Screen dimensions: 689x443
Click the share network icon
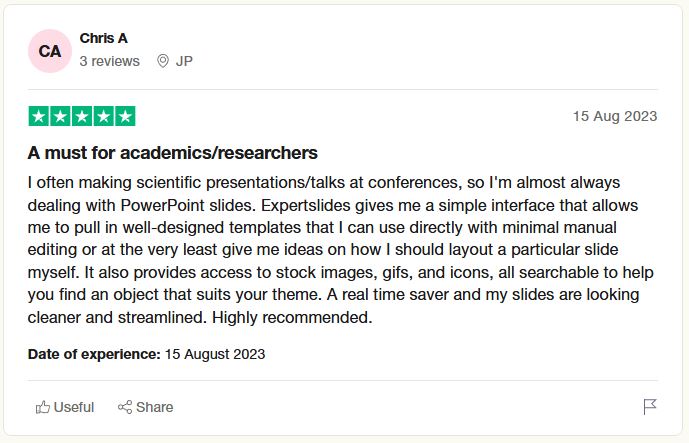click(125, 407)
